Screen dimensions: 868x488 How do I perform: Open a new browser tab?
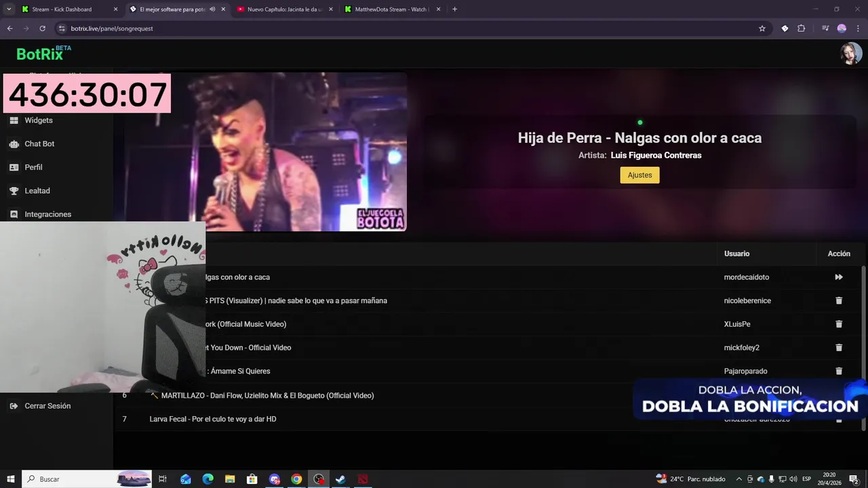(x=454, y=9)
